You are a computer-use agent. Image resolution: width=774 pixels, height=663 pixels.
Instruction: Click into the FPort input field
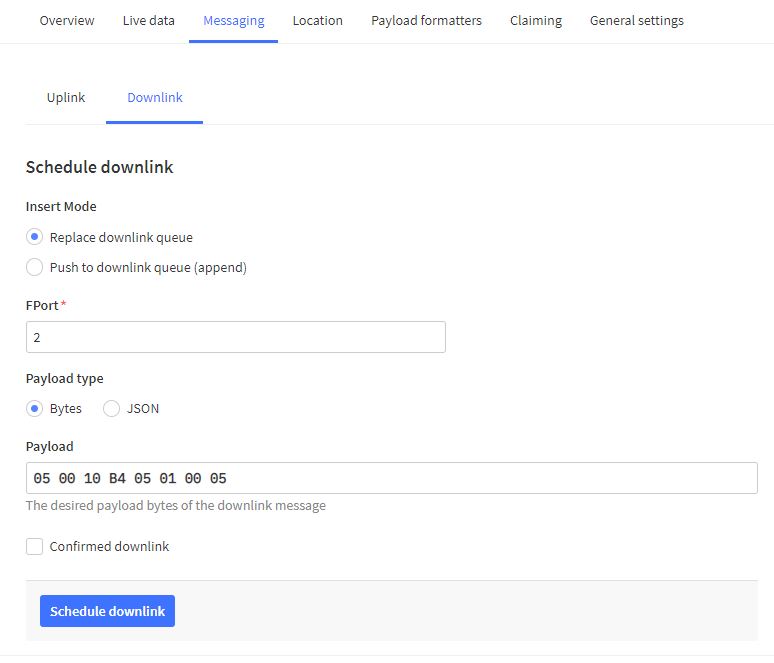[235, 338]
